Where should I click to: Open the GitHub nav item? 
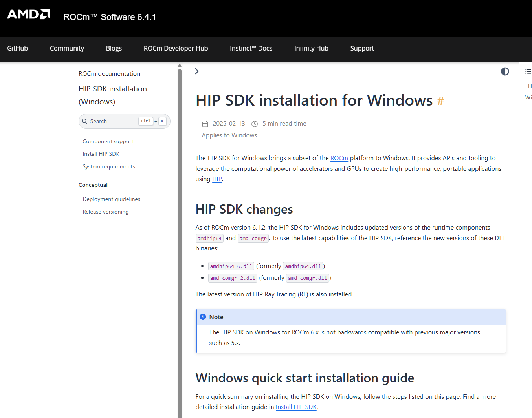point(18,48)
